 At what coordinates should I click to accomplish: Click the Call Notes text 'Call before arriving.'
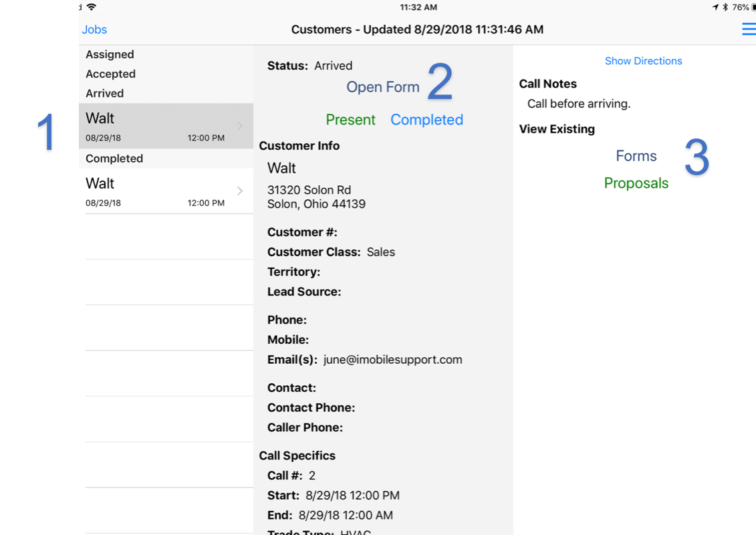click(x=579, y=104)
